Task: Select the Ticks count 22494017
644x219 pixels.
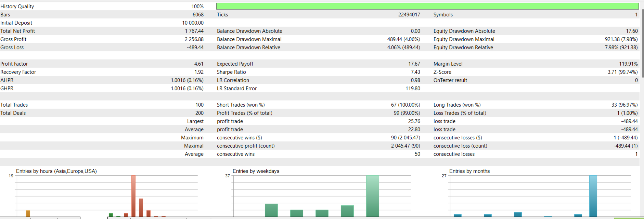Action: [409, 15]
